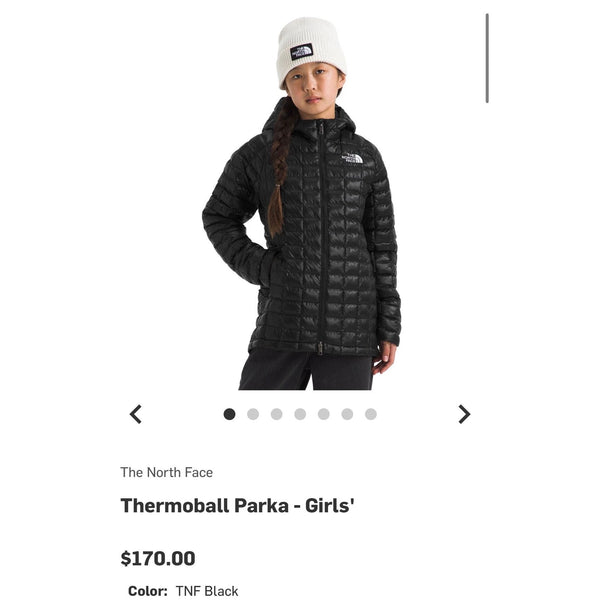Switch to the last carousel dot
Screen dimensions: 600x600
371,414
